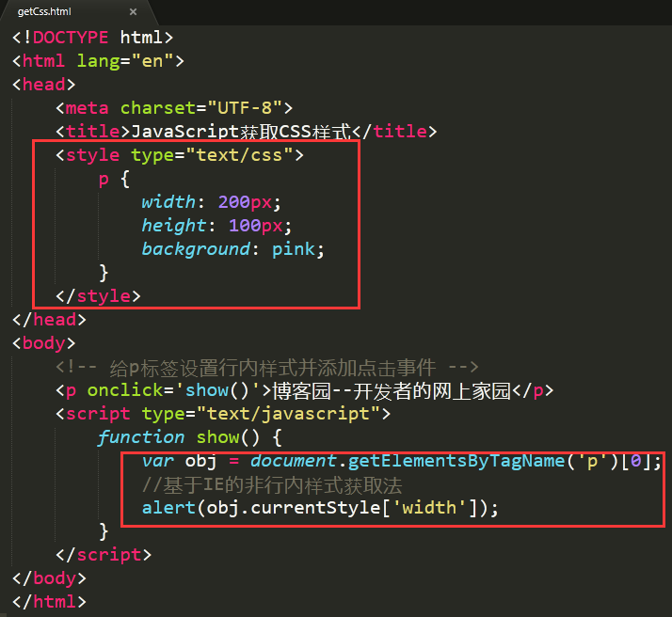Click the closing </body> tag
672x617 pixels.
pyautogui.click(x=49, y=578)
